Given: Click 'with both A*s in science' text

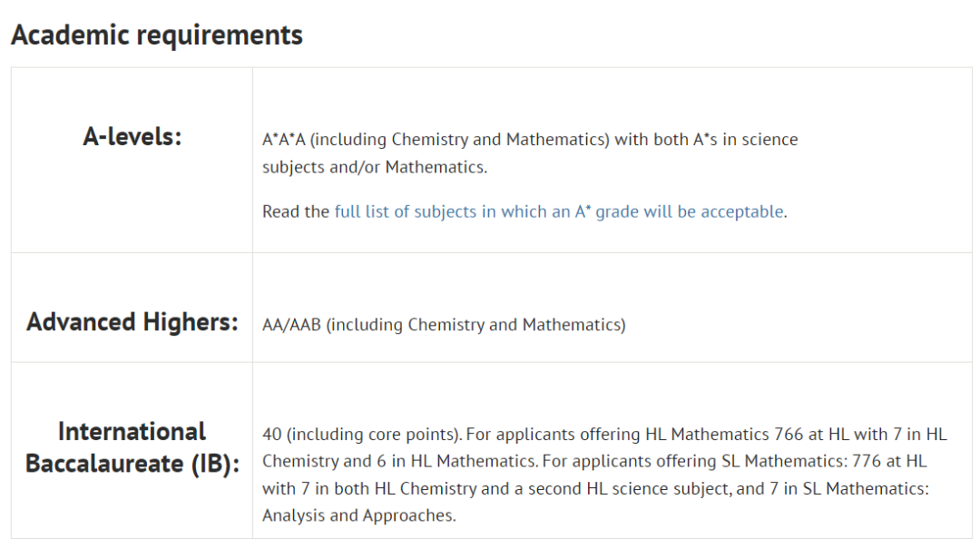Looking at the screenshot, I should tap(706, 139).
